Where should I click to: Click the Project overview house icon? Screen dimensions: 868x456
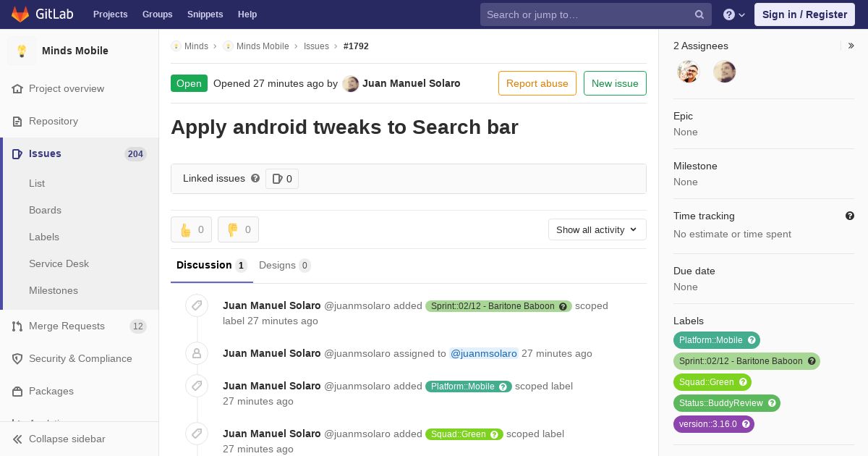tap(17, 88)
